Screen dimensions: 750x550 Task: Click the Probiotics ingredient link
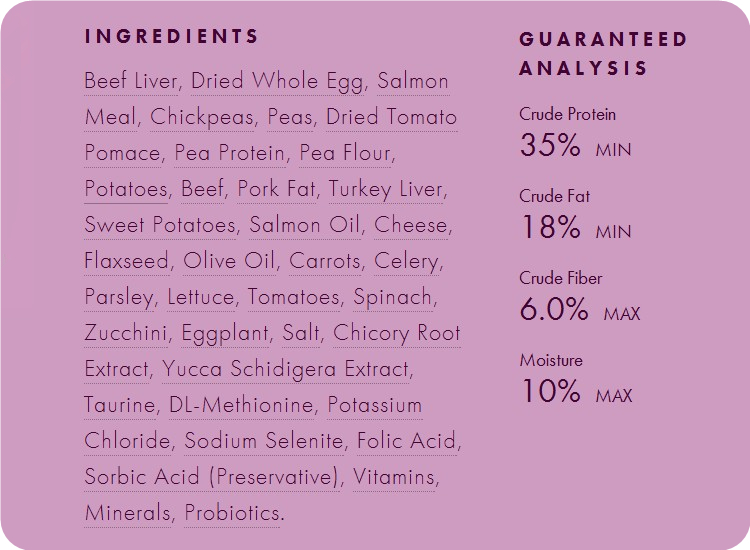tap(232, 513)
